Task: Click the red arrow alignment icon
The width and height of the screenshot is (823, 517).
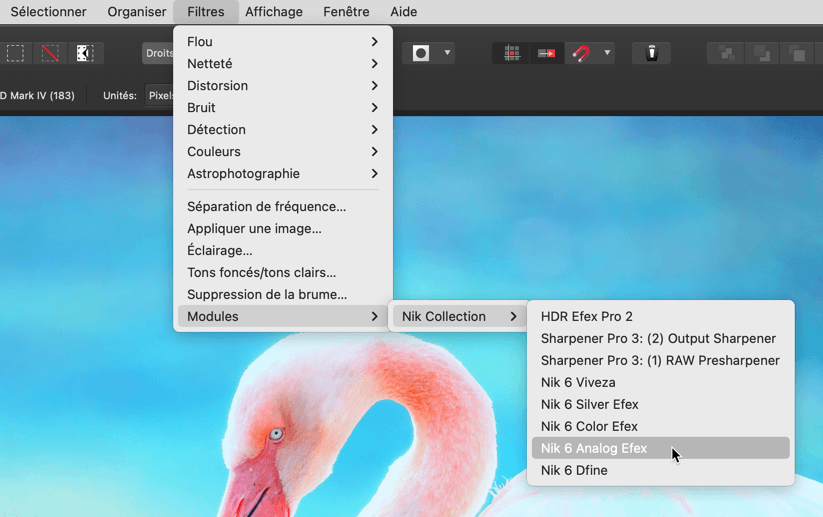Action: (x=546, y=53)
